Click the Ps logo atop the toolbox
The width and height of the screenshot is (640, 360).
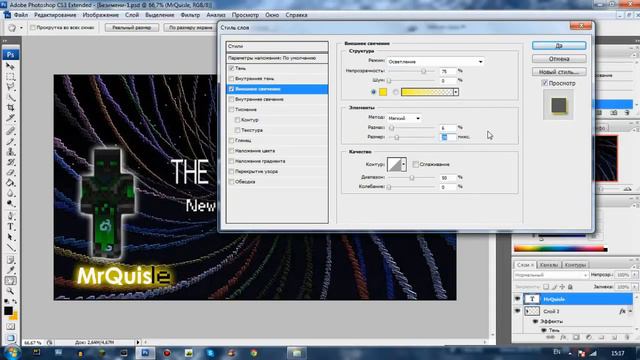tap(10, 54)
